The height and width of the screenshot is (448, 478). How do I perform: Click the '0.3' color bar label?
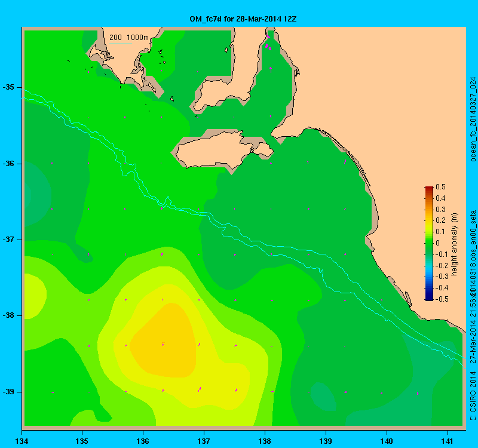440,210
